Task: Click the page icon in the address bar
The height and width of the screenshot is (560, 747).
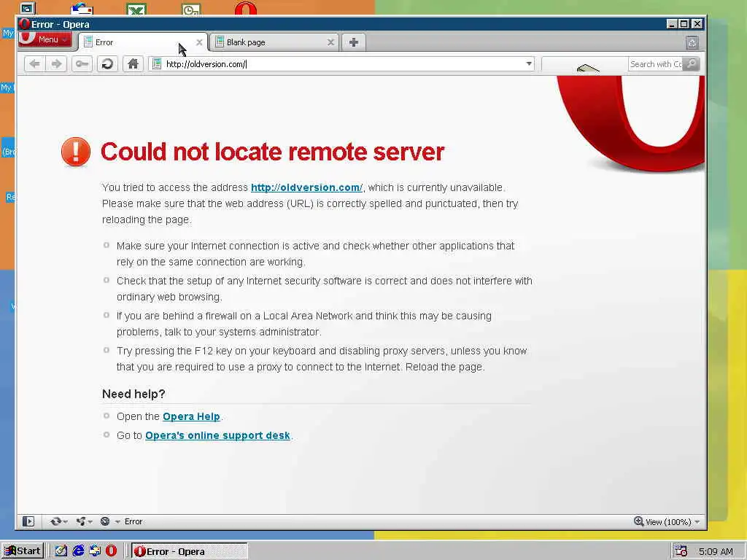Action: coord(157,64)
